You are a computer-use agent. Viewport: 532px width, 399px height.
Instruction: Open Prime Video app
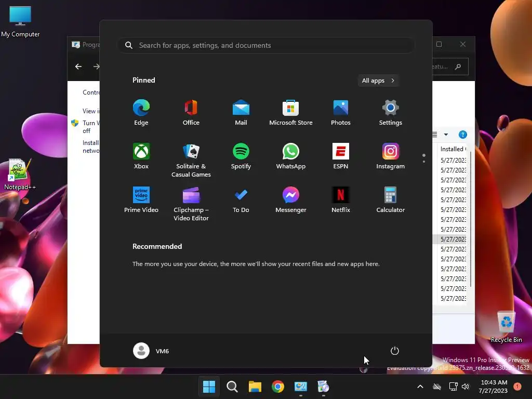point(141,200)
